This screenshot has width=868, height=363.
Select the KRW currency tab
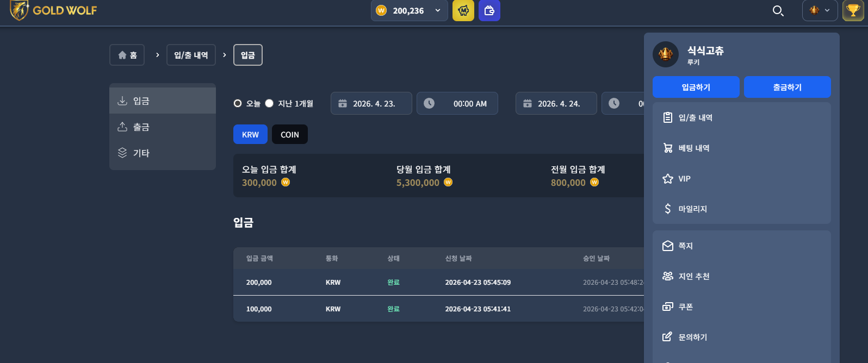tap(250, 134)
